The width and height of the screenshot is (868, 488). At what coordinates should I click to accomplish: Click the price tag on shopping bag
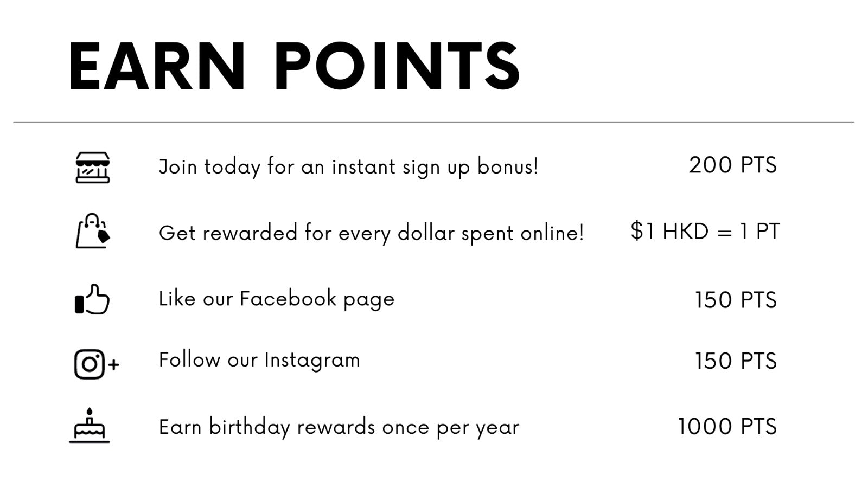click(103, 236)
